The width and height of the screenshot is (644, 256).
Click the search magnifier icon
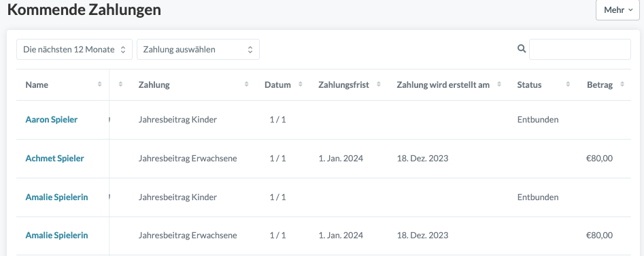pos(522,48)
